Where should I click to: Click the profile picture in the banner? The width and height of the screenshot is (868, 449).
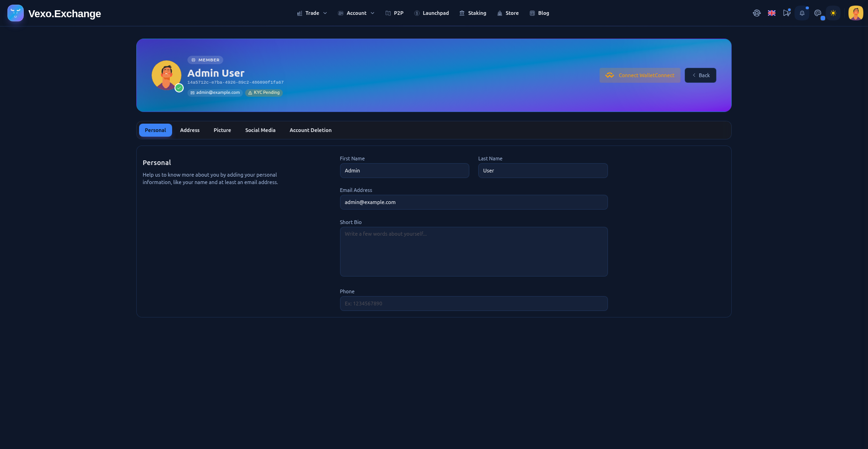tap(167, 75)
